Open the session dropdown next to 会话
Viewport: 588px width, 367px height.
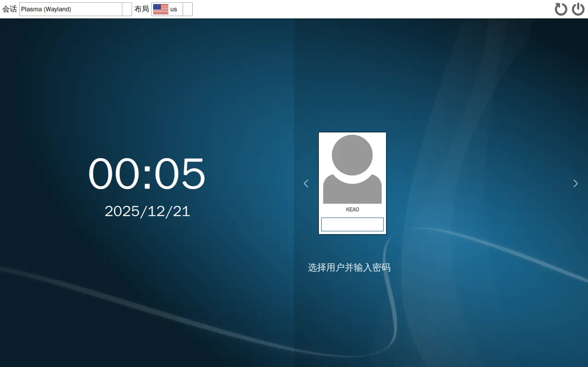[x=127, y=9]
